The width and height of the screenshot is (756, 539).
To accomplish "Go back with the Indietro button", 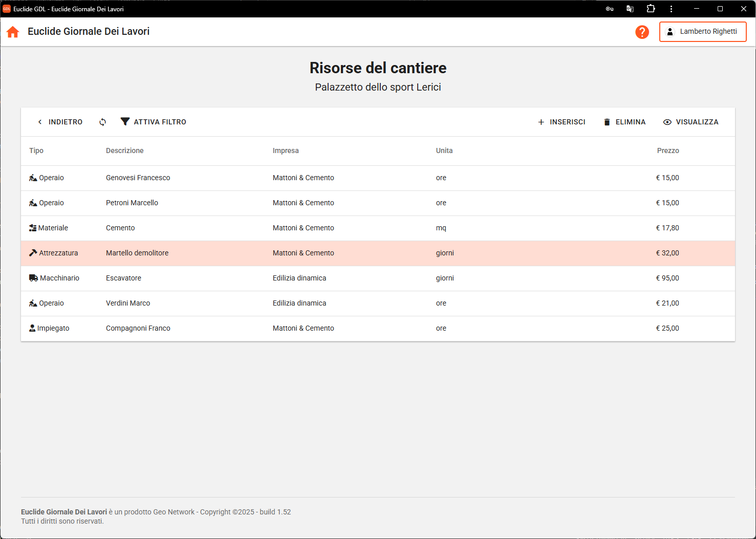I will [60, 122].
